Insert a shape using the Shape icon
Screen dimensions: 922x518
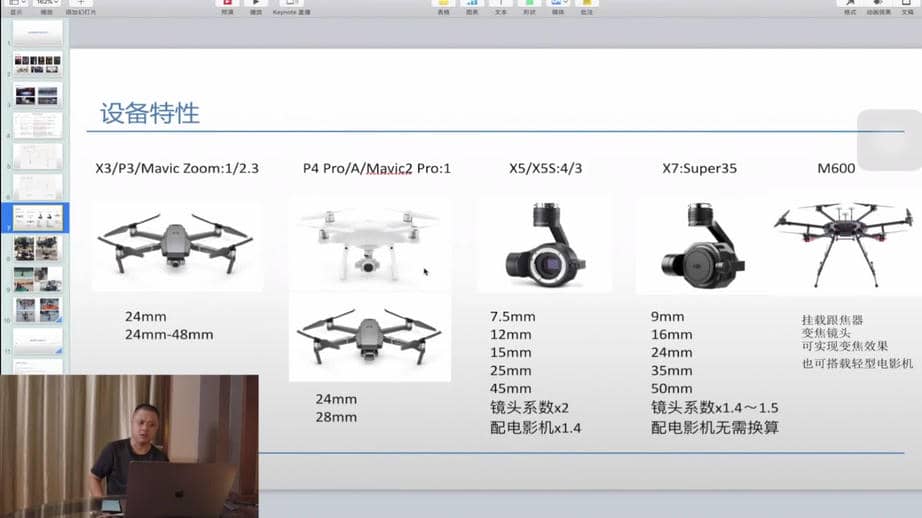tap(528, 4)
